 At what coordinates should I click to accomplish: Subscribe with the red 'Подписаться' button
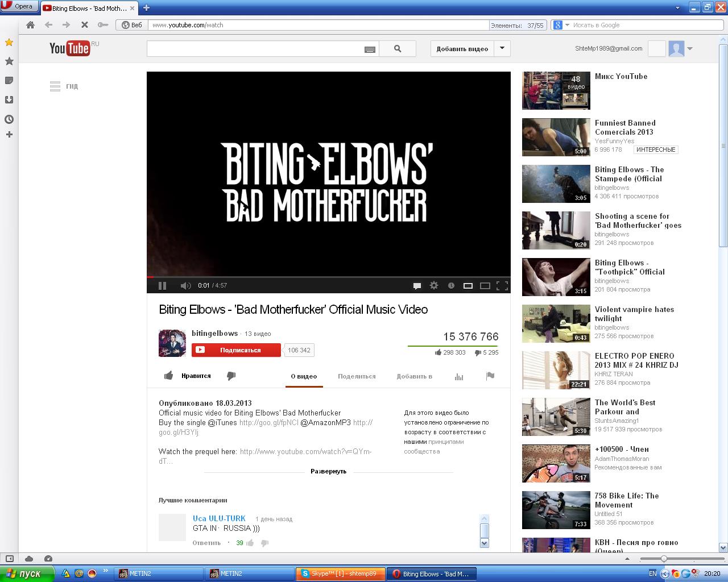pyautogui.click(x=236, y=350)
